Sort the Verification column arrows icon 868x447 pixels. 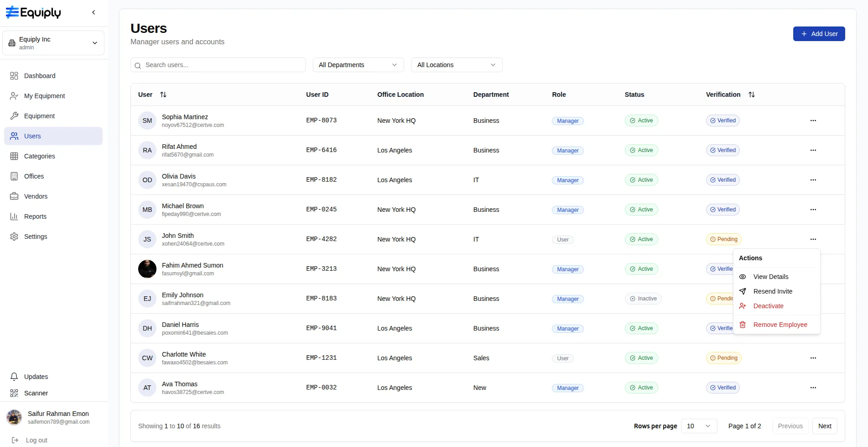coord(752,95)
